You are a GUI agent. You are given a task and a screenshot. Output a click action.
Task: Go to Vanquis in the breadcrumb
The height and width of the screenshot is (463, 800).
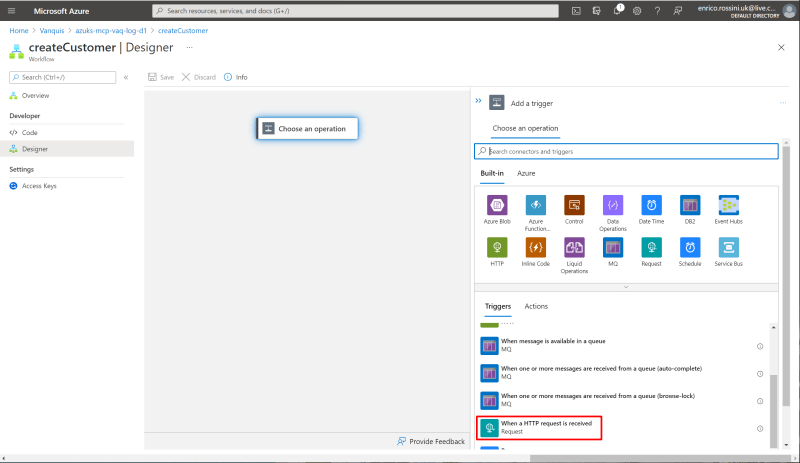52,31
